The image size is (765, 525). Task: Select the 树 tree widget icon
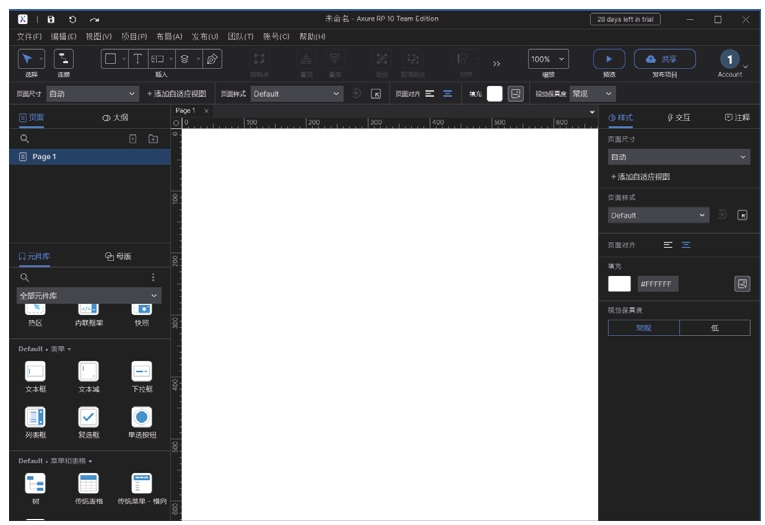click(x=35, y=483)
